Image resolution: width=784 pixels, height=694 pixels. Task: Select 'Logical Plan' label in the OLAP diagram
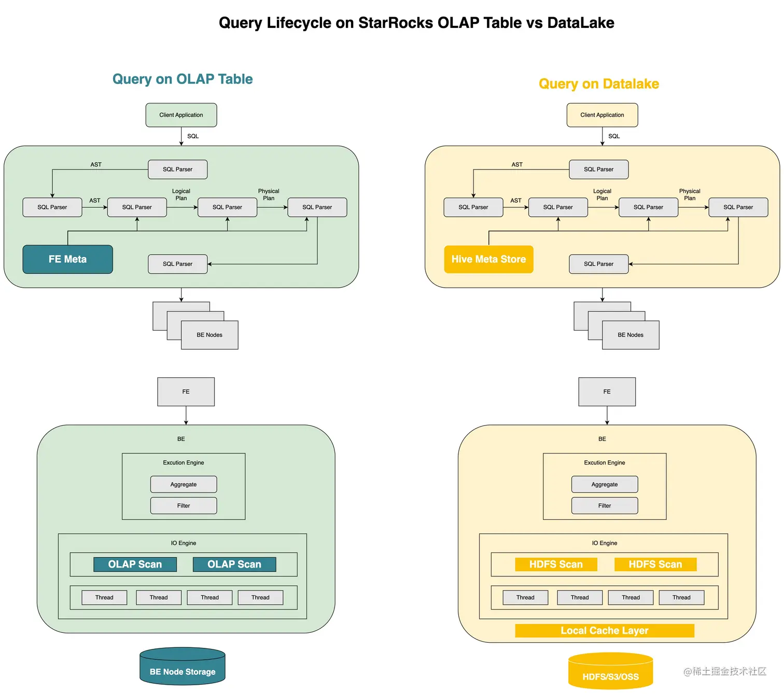(x=181, y=195)
